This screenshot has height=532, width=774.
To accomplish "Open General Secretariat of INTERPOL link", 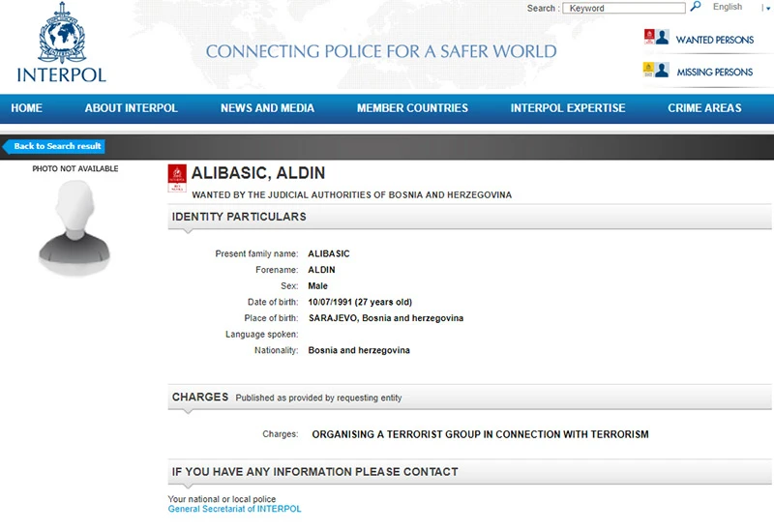I will (234, 509).
